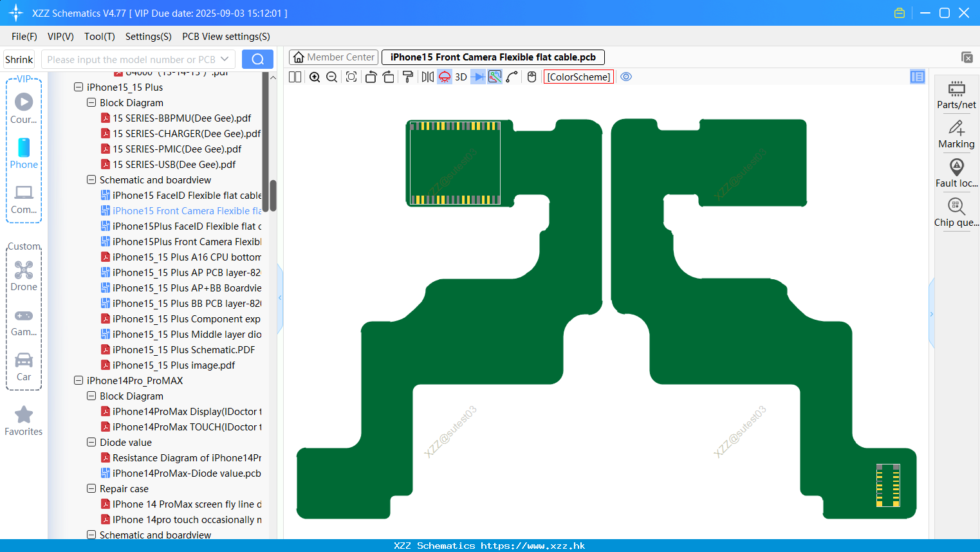Click the file tree vertical scrollbar
The width and height of the screenshot is (980, 552).
(x=273, y=196)
